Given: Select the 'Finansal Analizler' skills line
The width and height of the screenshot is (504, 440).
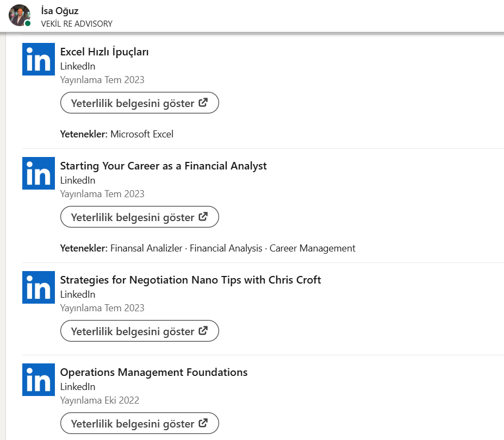Looking at the screenshot, I should click(146, 248).
